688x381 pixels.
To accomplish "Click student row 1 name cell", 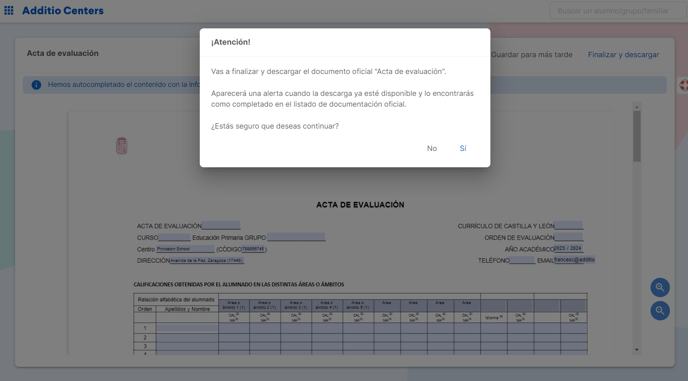I will pyautogui.click(x=187, y=328).
